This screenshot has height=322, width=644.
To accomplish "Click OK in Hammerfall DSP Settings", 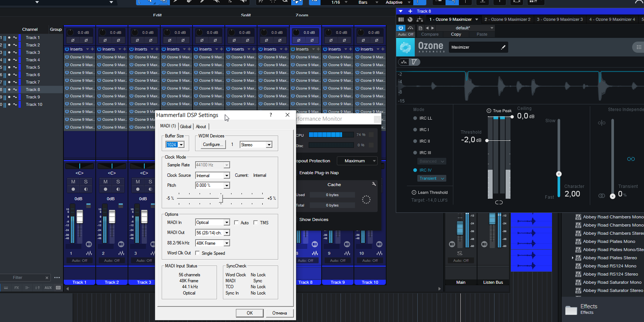I will click(250, 313).
